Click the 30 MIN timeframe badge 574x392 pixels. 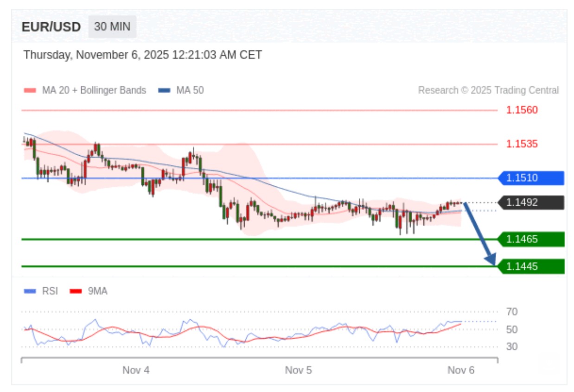pos(112,27)
